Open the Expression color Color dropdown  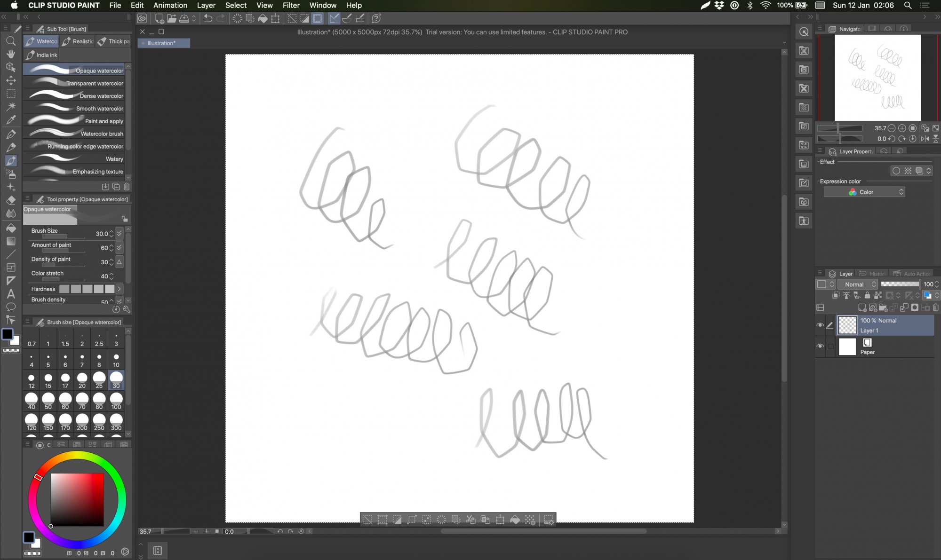click(x=864, y=192)
